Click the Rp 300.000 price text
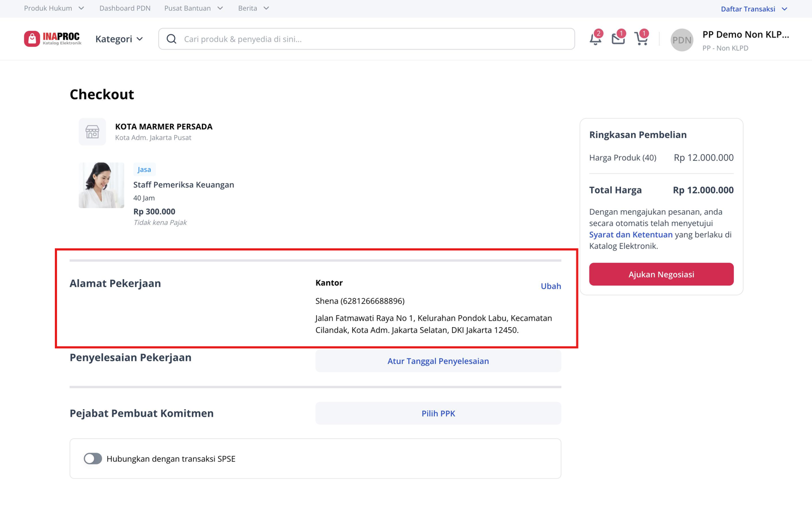 [154, 211]
